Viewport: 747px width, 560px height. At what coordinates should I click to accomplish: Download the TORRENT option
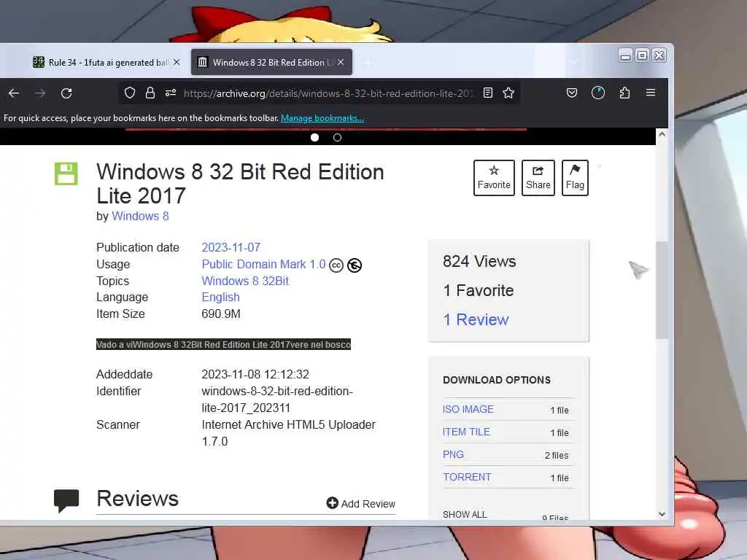tap(467, 477)
